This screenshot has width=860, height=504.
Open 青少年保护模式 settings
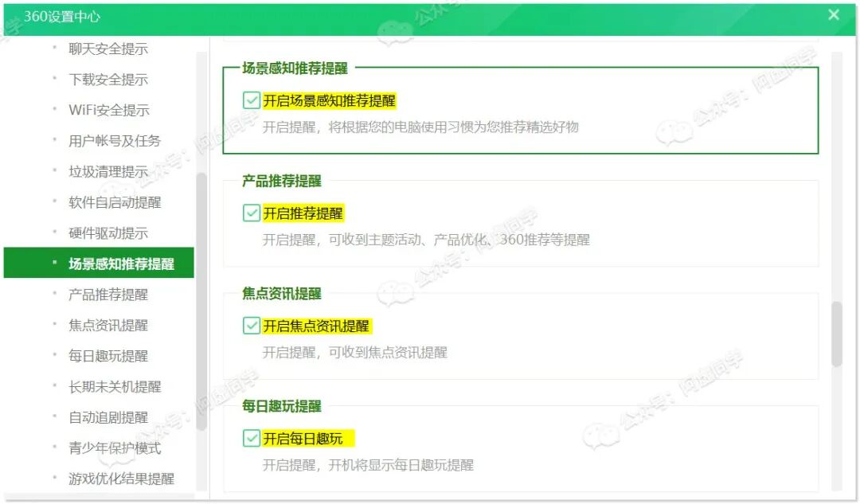point(115,448)
